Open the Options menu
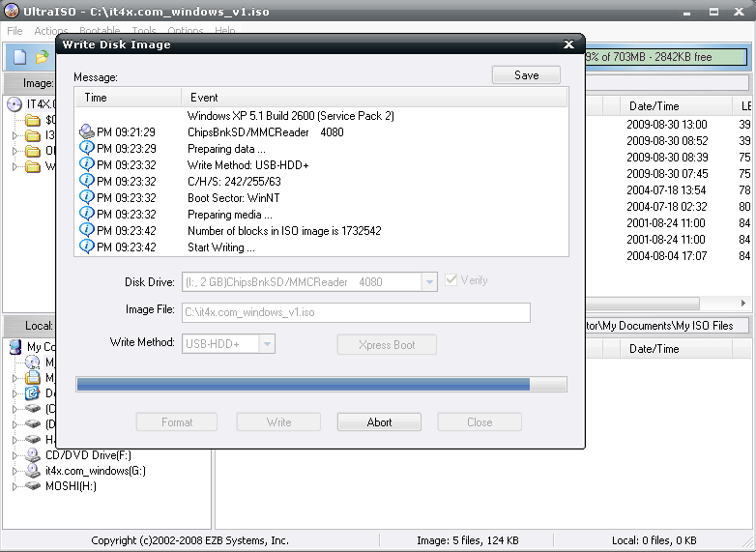The height and width of the screenshot is (552, 756). [x=186, y=30]
